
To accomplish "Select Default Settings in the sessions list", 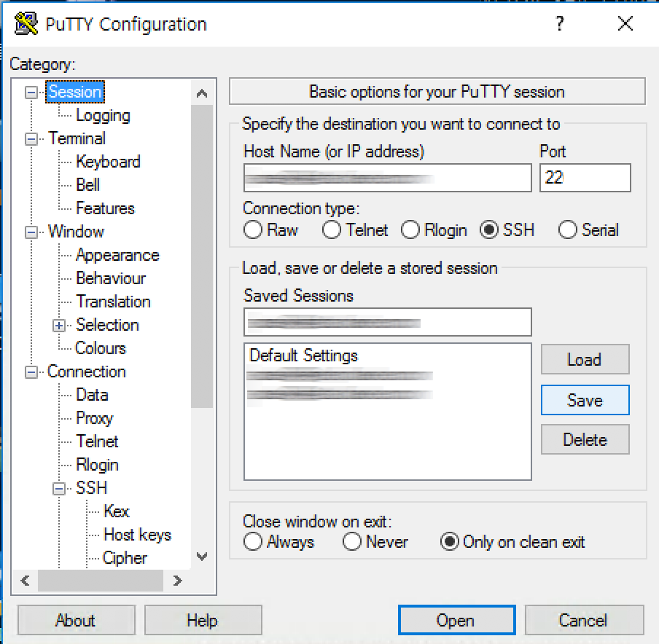I will [303, 356].
